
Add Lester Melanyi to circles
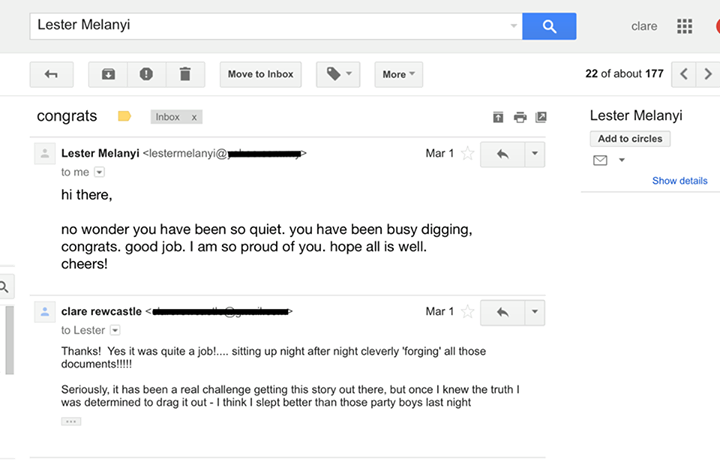630,139
